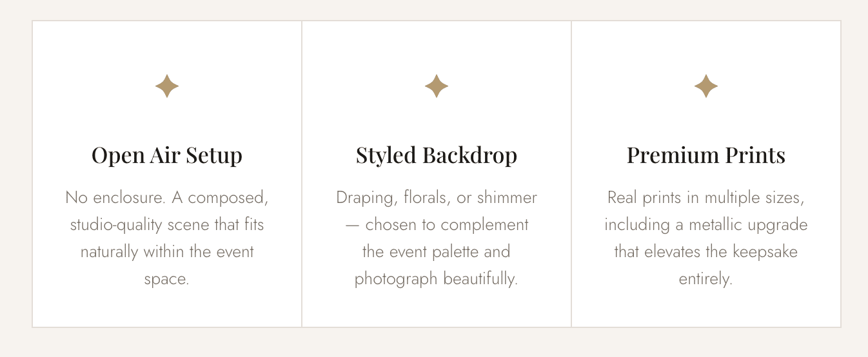The width and height of the screenshot is (868, 357).
Task: Click the "Real prints in multiple sizes," line
Action: [706, 198]
